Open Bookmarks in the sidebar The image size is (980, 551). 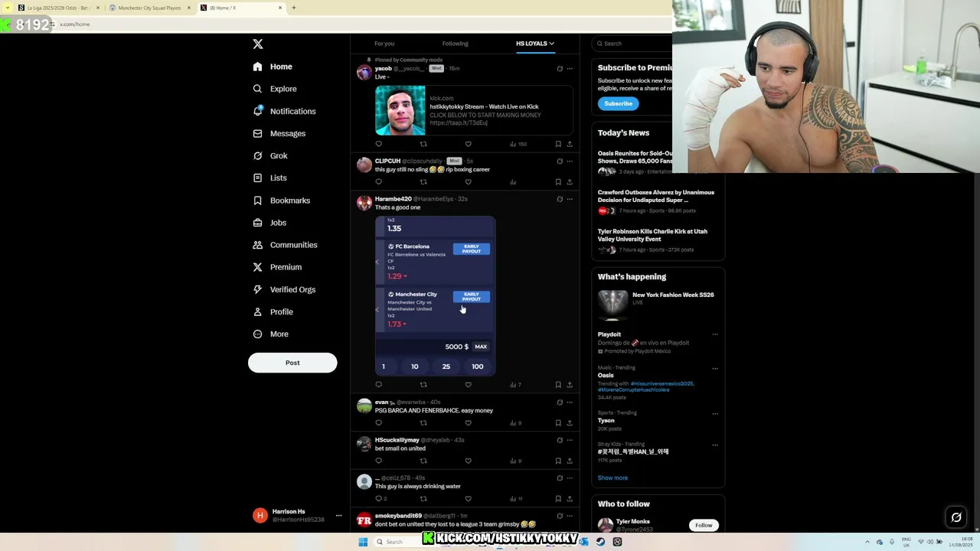point(281,201)
